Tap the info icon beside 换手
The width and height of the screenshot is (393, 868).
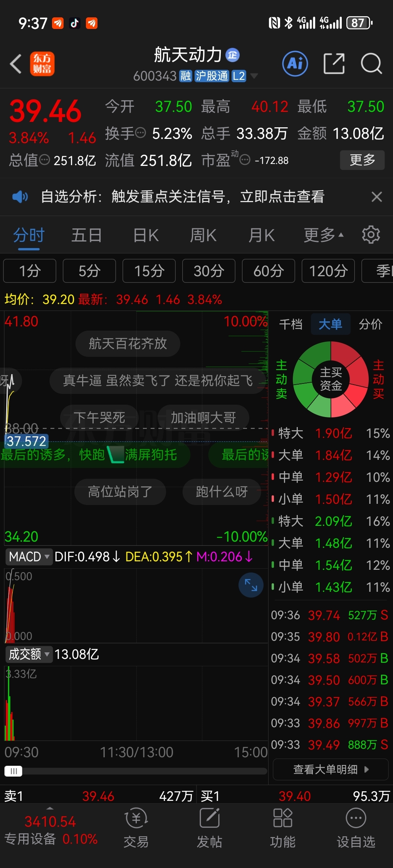(x=141, y=133)
